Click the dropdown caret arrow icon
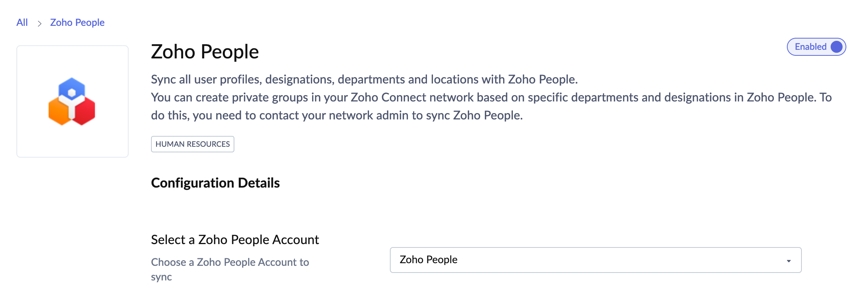This screenshot has width=868, height=301. [788, 261]
